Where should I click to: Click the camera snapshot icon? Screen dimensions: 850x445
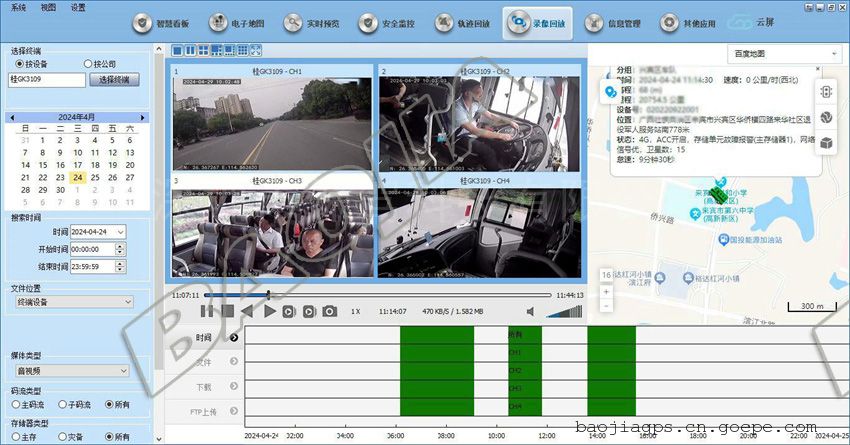click(329, 312)
